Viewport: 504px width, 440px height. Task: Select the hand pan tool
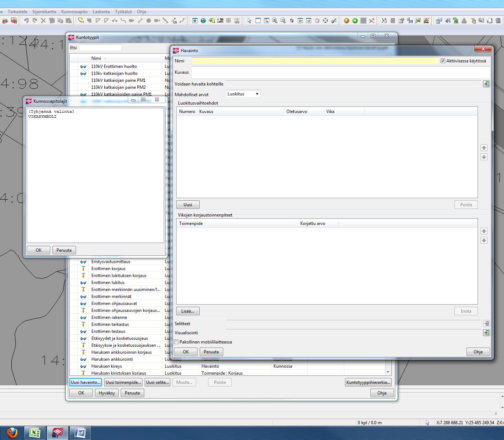click(x=317, y=21)
